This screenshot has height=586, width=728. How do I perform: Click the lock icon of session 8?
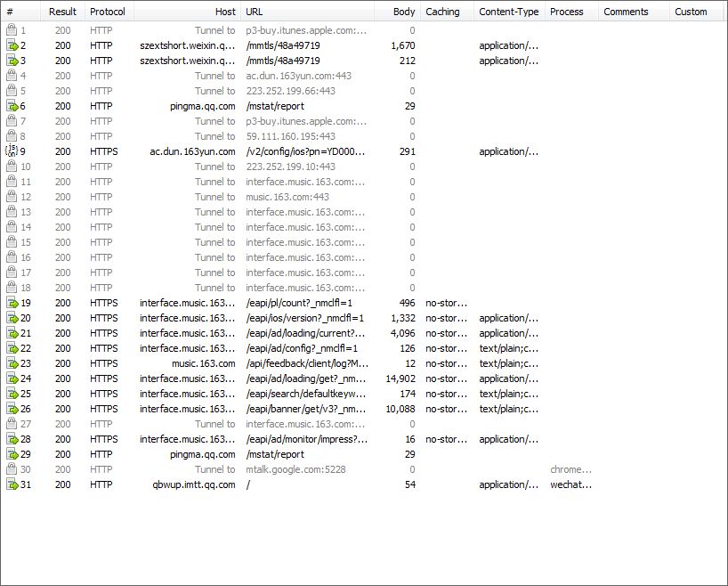(12, 136)
